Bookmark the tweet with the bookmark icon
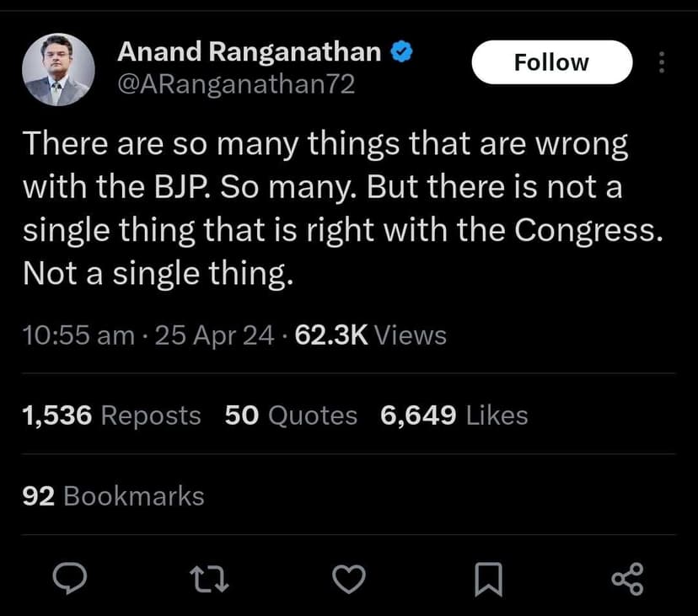Screen dimensions: 698x616 [x=489, y=579]
